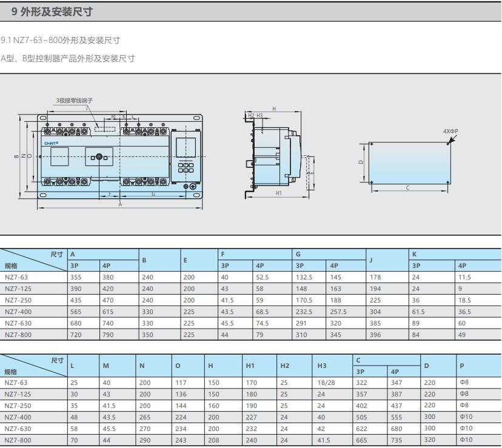
Task: Click the "E" column header in the first table
Action: click(x=185, y=260)
